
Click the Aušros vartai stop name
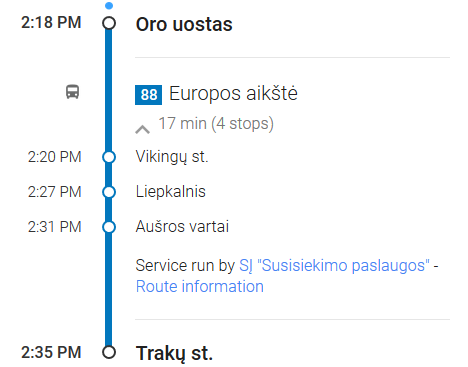tap(182, 227)
